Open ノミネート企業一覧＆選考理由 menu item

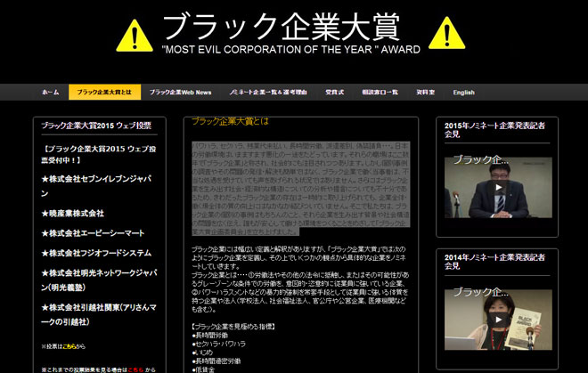point(267,93)
